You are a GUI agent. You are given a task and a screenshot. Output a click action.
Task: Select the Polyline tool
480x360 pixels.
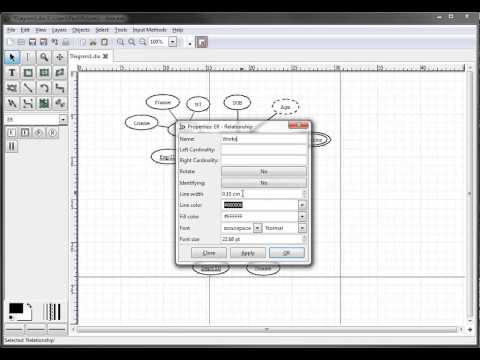click(x=12, y=103)
